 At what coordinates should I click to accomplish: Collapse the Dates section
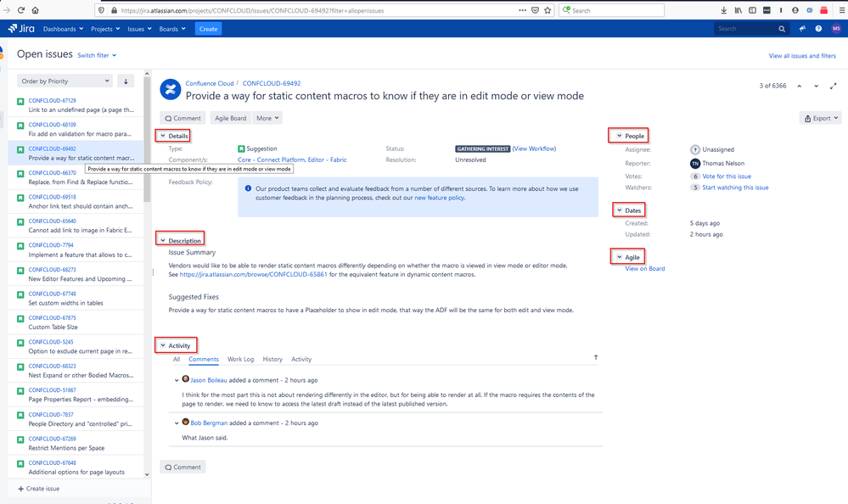620,210
